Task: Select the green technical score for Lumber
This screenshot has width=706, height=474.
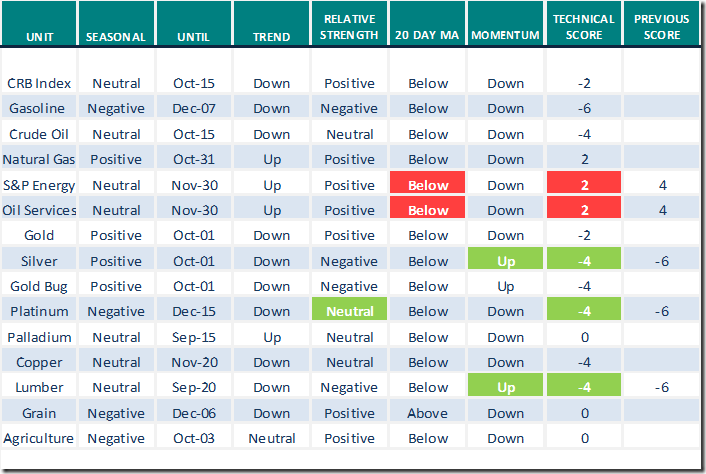Action: (584, 387)
